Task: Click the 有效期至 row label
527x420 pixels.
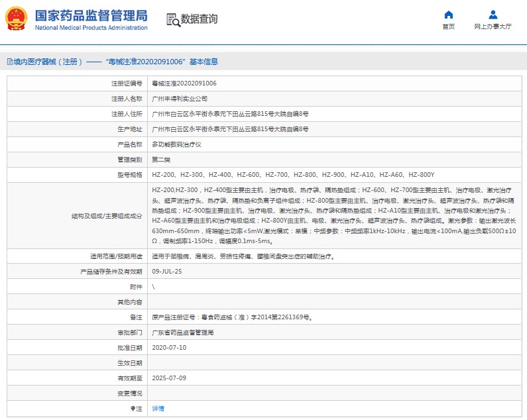Action: coord(130,378)
